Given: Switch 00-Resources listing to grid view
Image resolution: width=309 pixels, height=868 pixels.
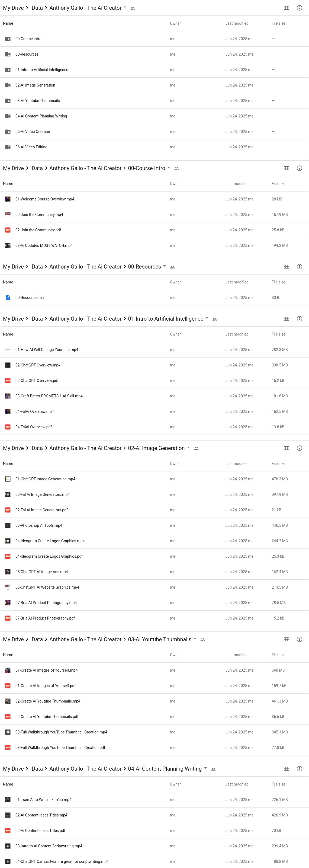Looking at the screenshot, I should pyautogui.click(x=287, y=267).
